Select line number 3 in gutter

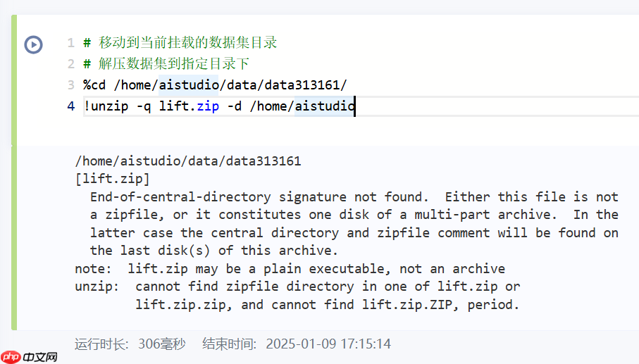71,85
